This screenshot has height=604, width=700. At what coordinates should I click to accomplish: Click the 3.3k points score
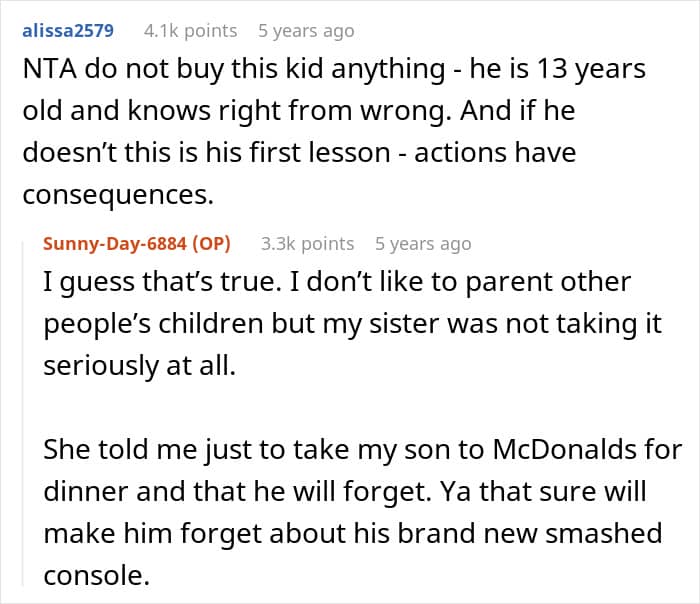tap(307, 244)
